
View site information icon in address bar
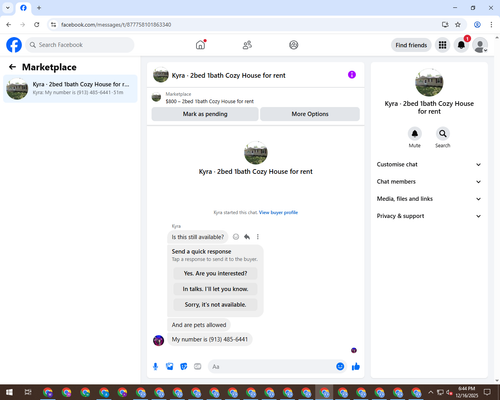click(53, 25)
